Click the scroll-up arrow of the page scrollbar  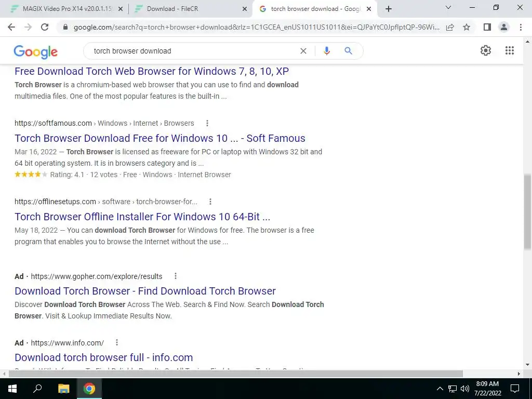pyautogui.click(x=527, y=42)
